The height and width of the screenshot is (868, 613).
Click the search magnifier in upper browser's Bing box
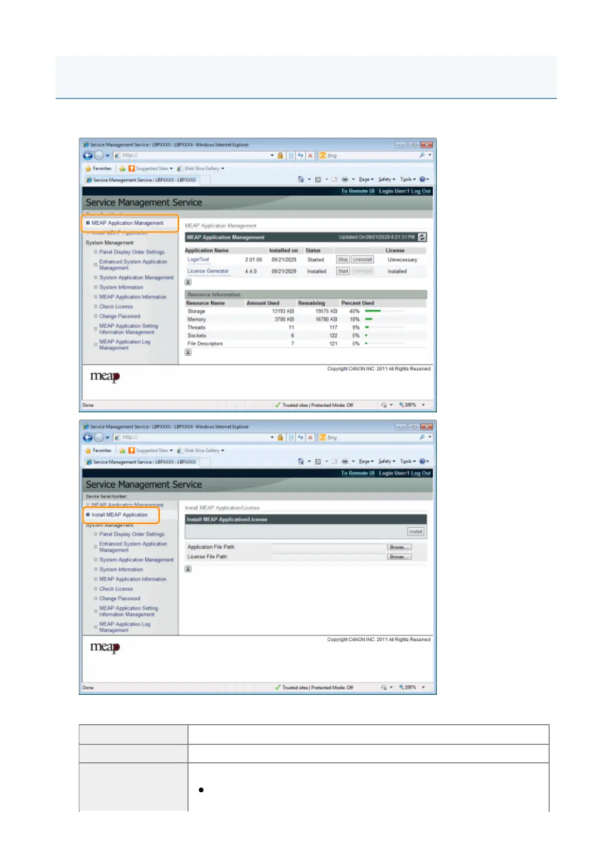[422, 155]
